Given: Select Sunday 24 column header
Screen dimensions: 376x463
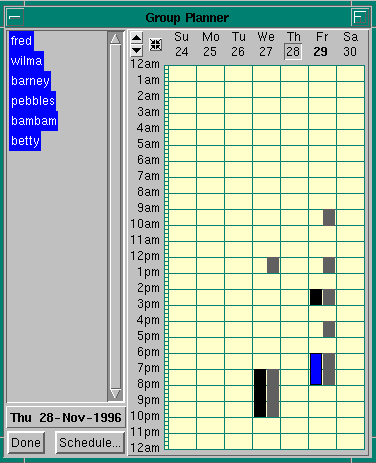Looking at the screenshot, I should 182,44.
